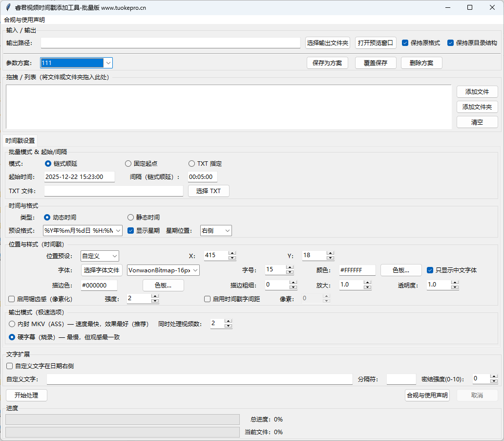The width and height of the screenshot is (504, 441).
Task: Decrease the 描边粗细 stroke width stepper
Action: click(293, 287)
